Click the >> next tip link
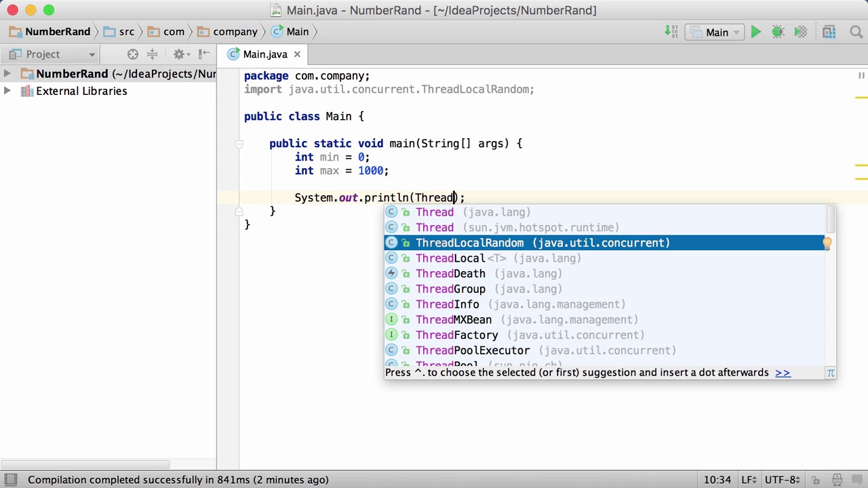 click(x=783, y=373)
